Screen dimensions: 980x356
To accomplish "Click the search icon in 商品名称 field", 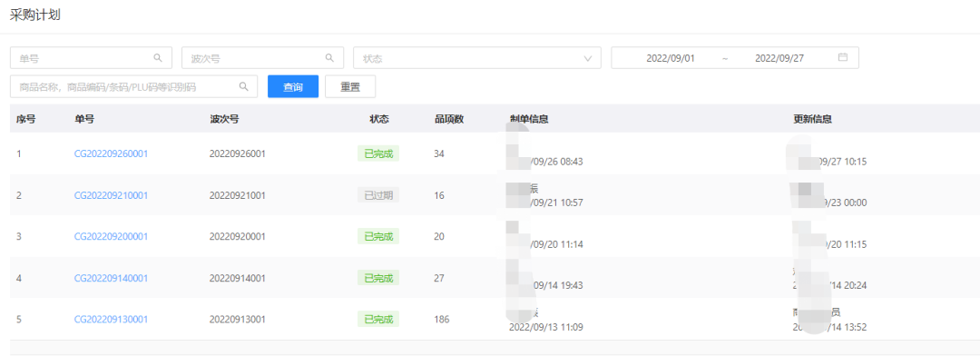I will coord(244,86).
